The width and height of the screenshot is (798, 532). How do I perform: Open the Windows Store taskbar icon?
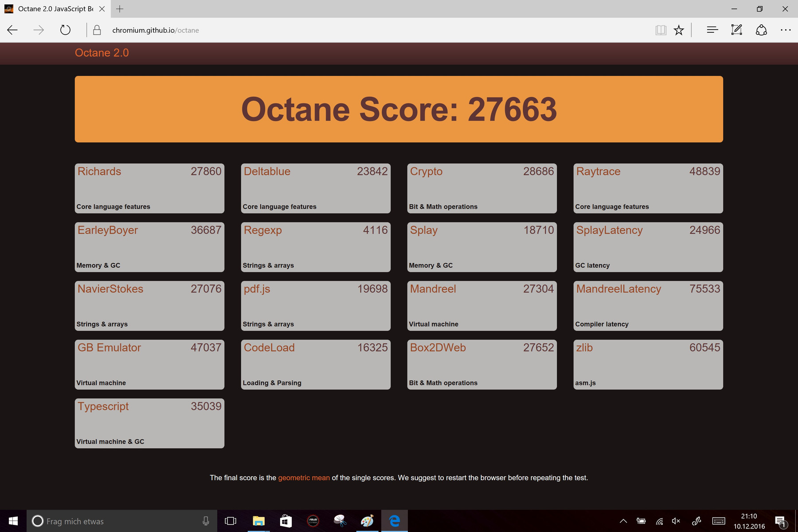(x=286, y=521)
